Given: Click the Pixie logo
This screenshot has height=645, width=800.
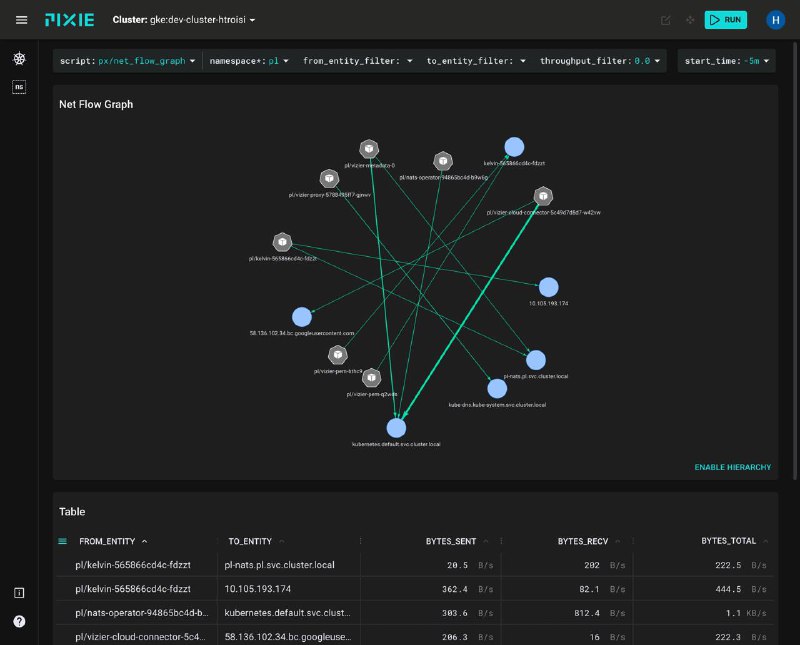Looking at the screenshot, I should click(69, 20).
